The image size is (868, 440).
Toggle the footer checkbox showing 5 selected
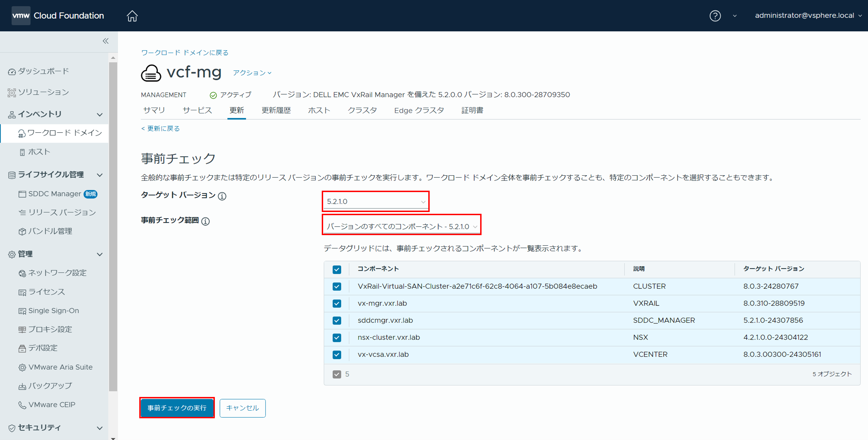click(x=337, y=374)
